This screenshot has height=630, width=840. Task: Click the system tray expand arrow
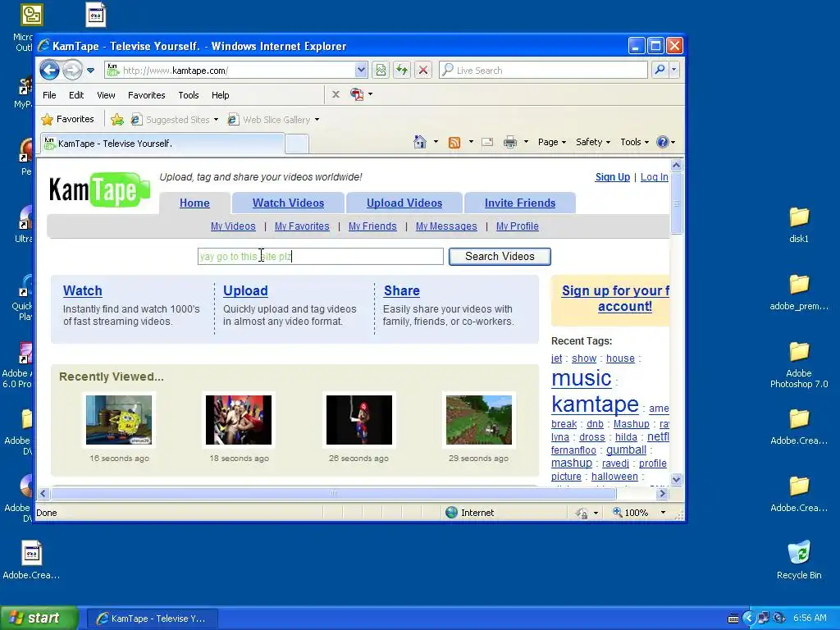click(748, 619)
